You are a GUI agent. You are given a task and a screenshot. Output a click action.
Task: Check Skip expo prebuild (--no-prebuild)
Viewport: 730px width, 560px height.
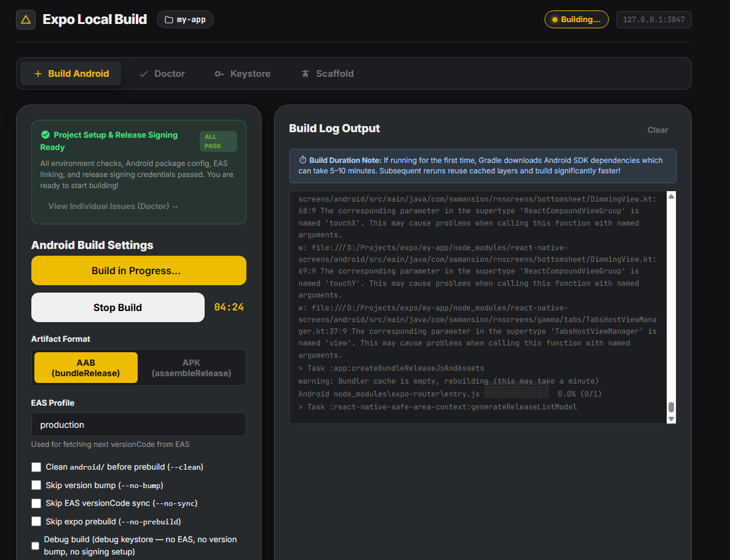coord(36,521)
